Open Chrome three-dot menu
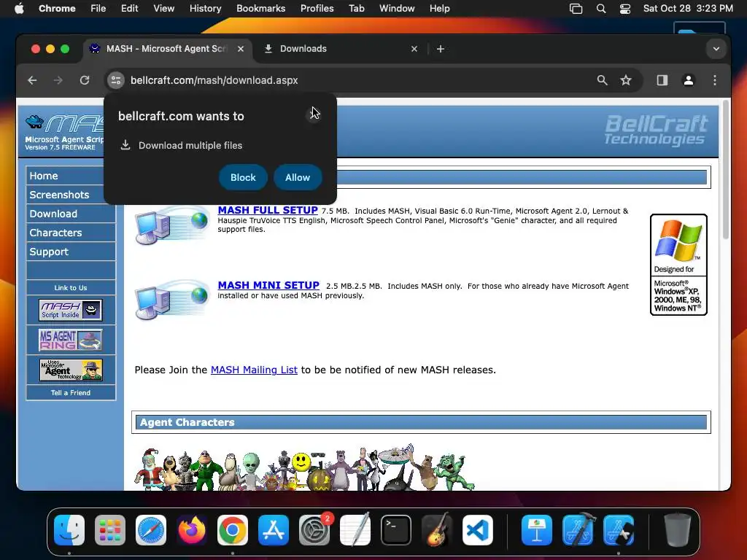 click(x=715, y=80)
